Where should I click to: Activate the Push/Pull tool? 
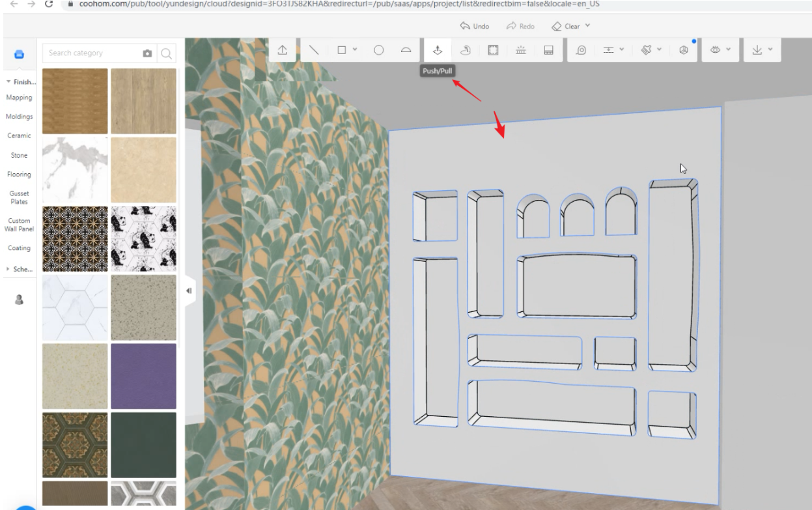click(438, 50)
